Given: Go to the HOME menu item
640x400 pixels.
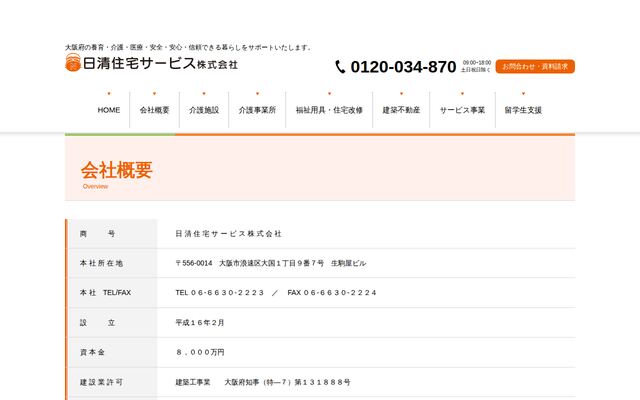Looking at the screenshot, I should click(x=109, y=110).
